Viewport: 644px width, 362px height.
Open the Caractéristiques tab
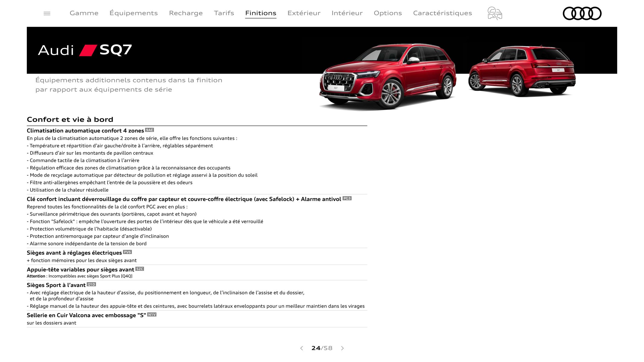point(442,13)
